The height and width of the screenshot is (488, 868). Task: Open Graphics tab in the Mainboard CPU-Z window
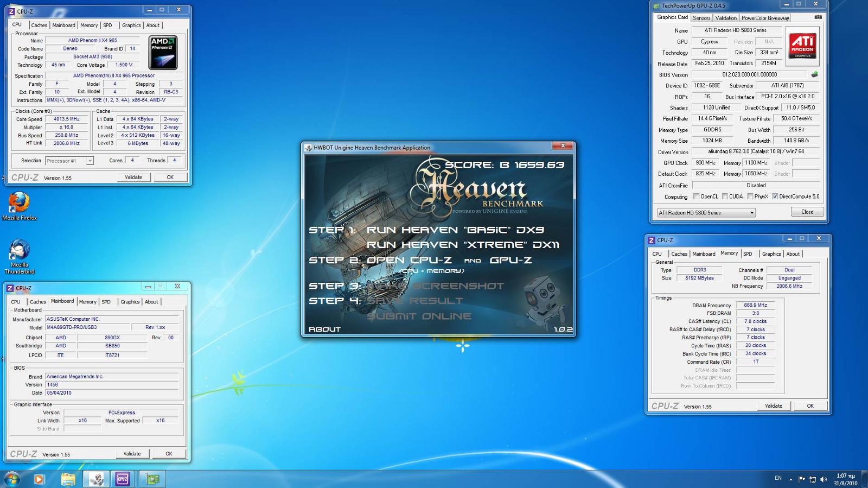pos(130,302)
